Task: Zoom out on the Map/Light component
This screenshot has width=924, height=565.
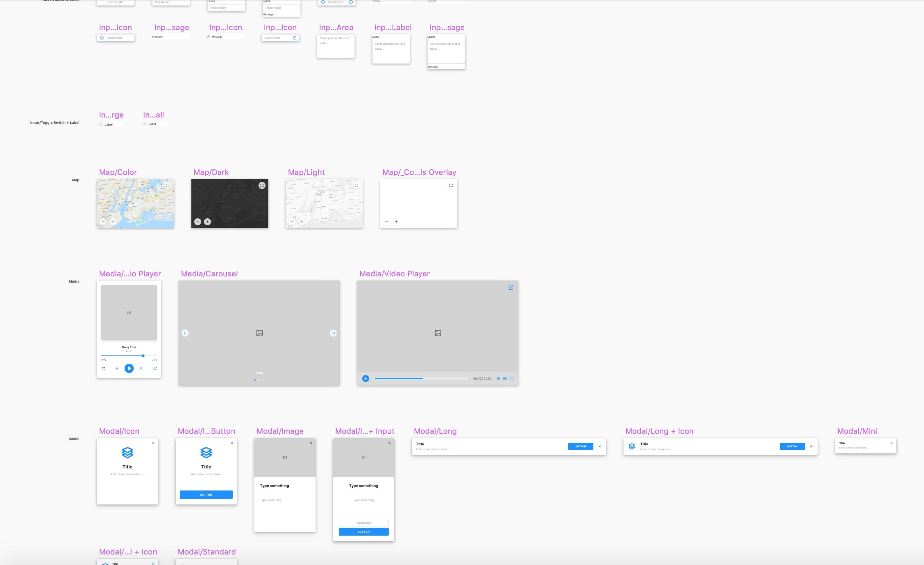Action: click(x=292, y=222)
